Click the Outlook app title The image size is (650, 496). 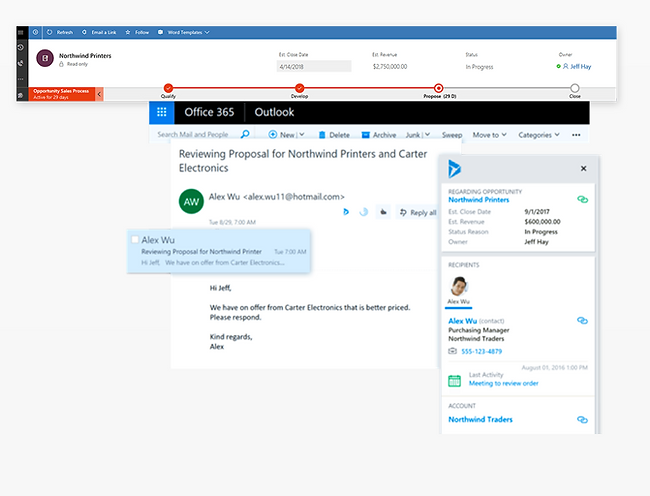(274, 112)
